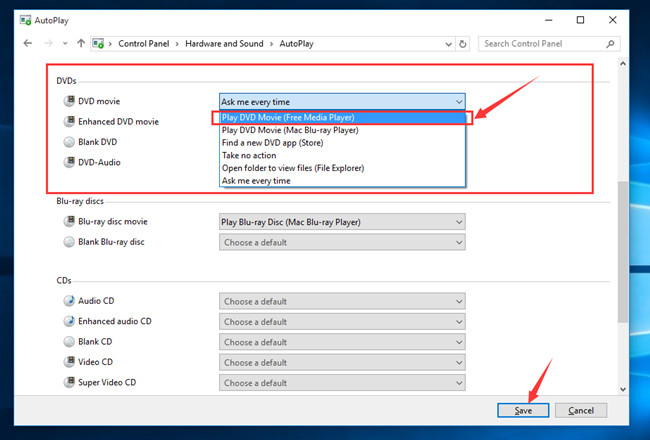Click the refresh icon in address bar
Image resolution: width=650 pixels, height=440 pixels.
coord(464,44)
